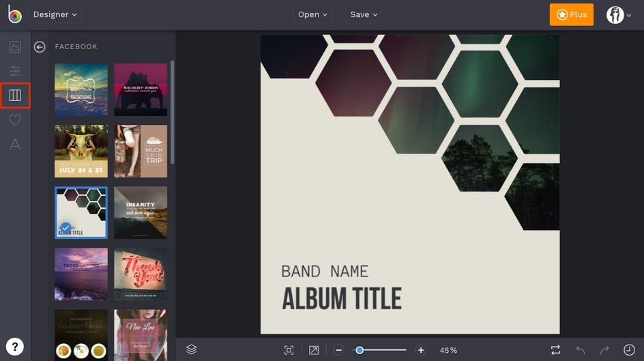
Task: Select the Vacations beach template thumbnail
Action: click(81, 89)
